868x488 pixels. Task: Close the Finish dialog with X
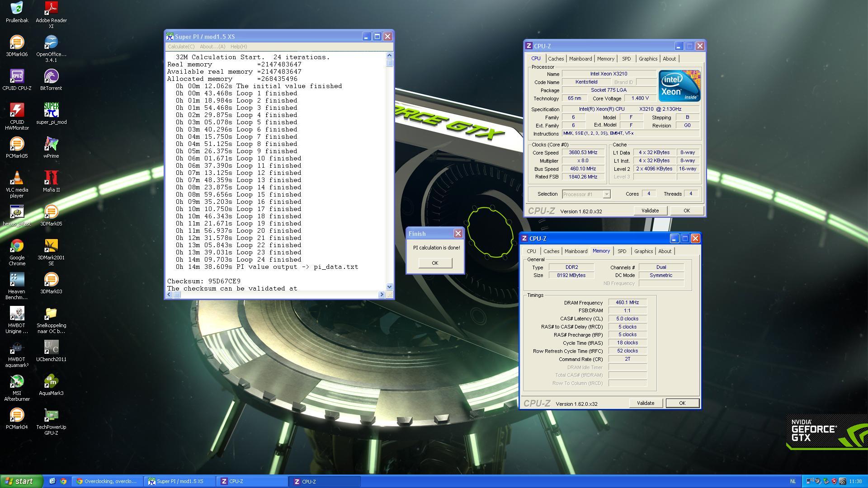click(x=458, y=234)
